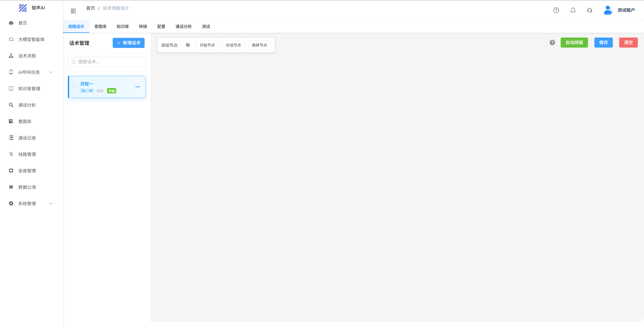The width and height of the screenshot is (644, 328).
Task: Open the 首页 dashboard from the sidebar
Action: pos(22,23)
